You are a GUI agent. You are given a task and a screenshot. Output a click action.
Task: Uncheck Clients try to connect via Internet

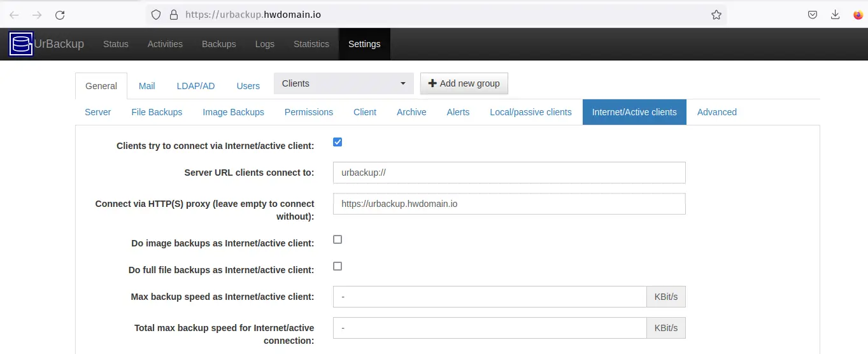coord(338,142)
